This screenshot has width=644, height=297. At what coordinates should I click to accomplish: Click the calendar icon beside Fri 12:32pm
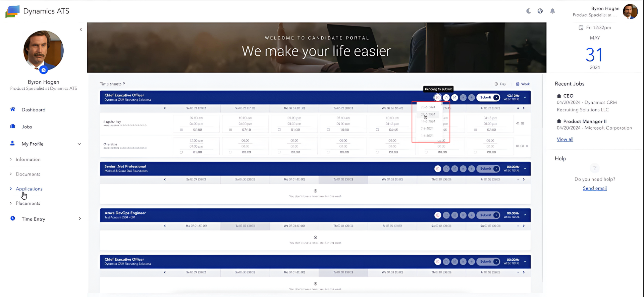pos(581,28)
